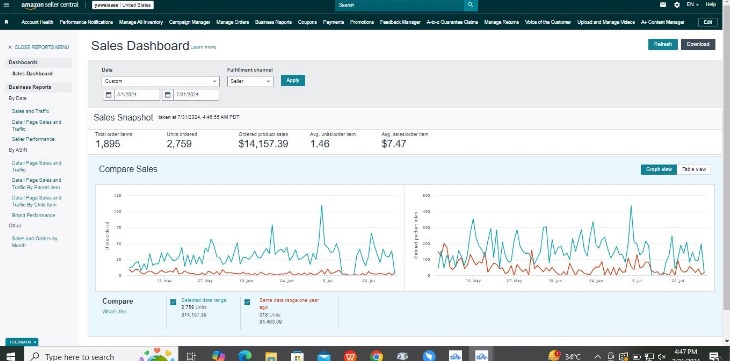730x361 pixels.
Task: Open Task View in taskbar
Action: (191, 356)
